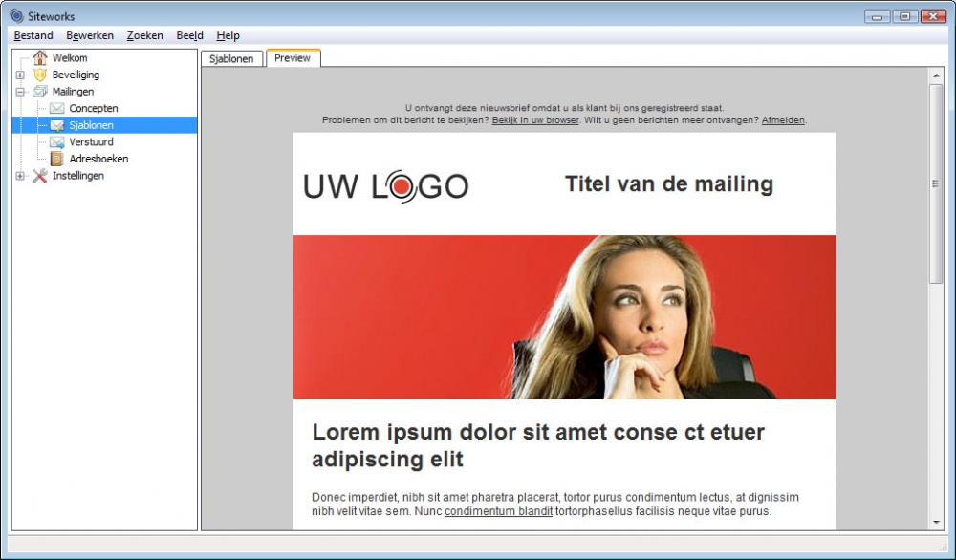956x560 pixels.
Task: Click the Concepten envelope icon
Action: [x=56, y=109]
